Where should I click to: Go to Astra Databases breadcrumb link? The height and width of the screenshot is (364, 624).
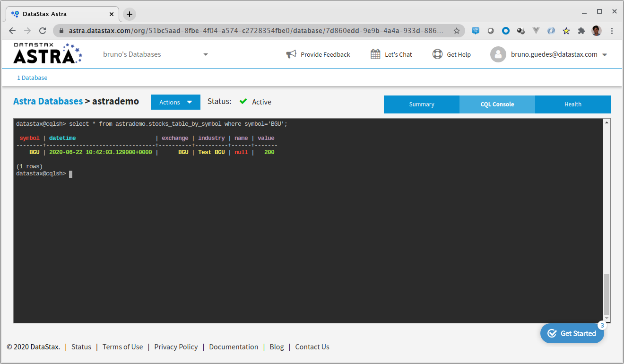48,101
